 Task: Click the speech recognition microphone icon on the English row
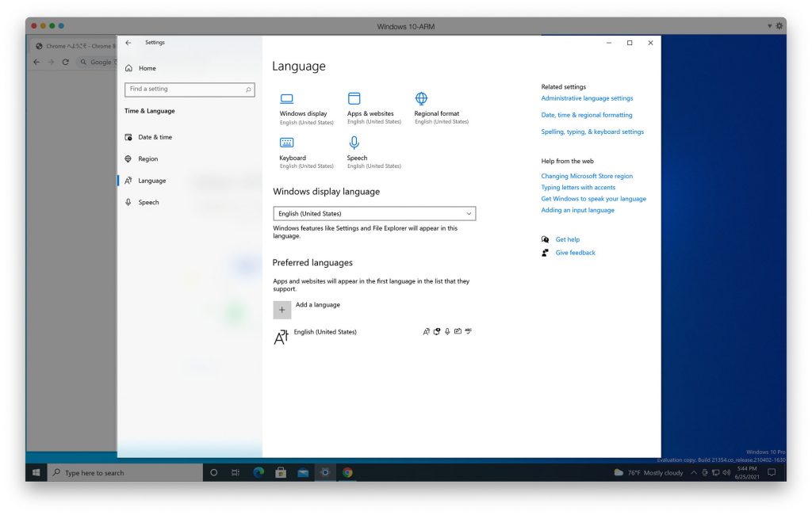point(447,332)
